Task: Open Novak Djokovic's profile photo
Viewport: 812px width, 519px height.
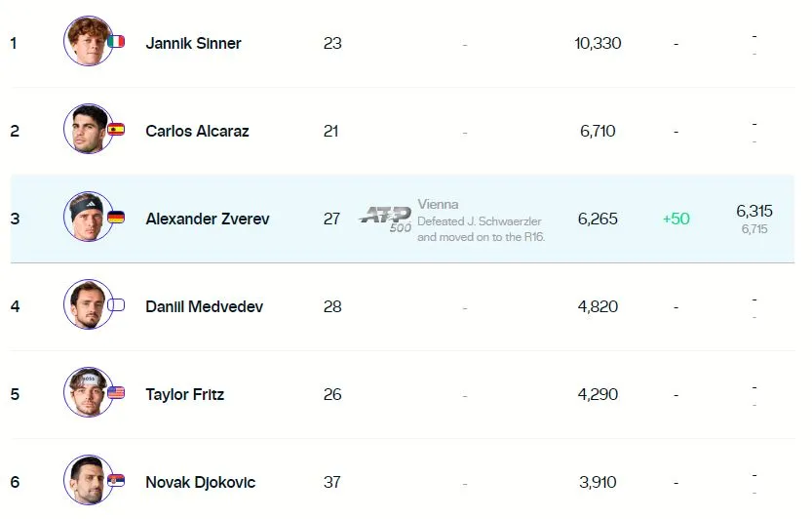Action: click(88, 481)
